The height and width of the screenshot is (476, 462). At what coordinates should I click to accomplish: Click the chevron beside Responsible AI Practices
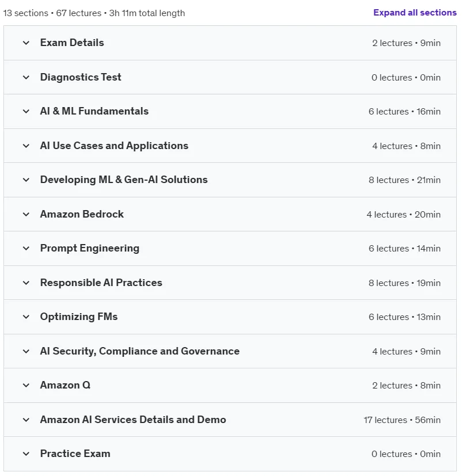tap(26, 283)
